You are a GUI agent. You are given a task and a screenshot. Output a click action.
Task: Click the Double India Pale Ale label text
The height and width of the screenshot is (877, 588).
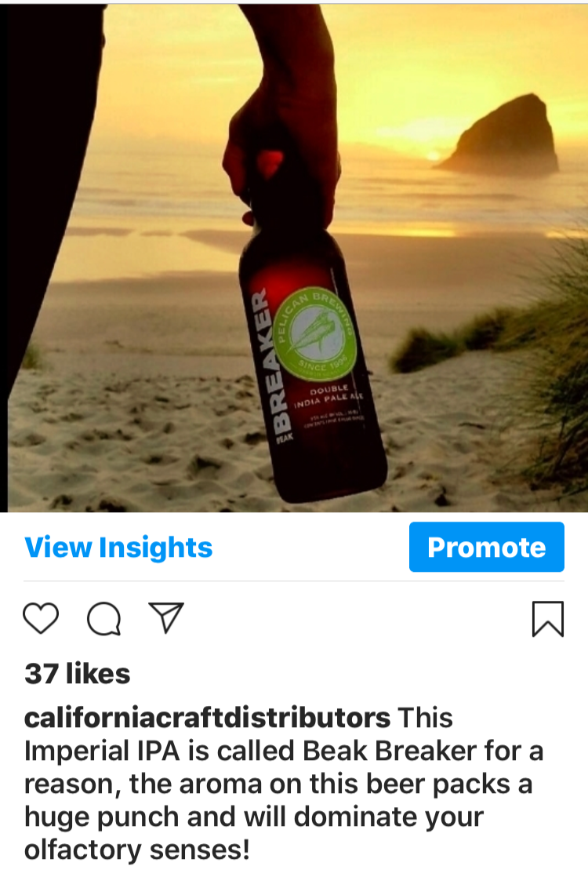click(329, 395)
